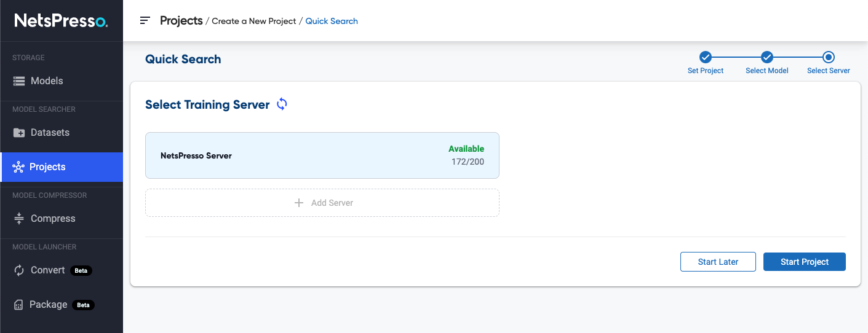
Task: Click the Beta badge next to Convert
Action: pos(81,270)
